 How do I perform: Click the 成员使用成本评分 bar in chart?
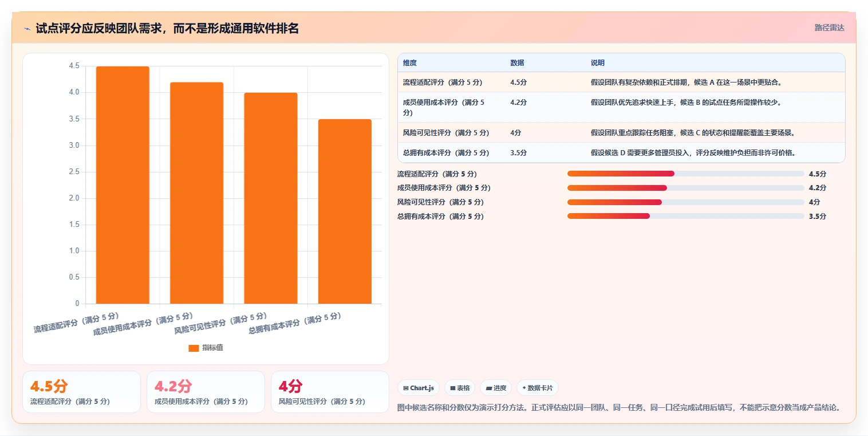[196, 193]
